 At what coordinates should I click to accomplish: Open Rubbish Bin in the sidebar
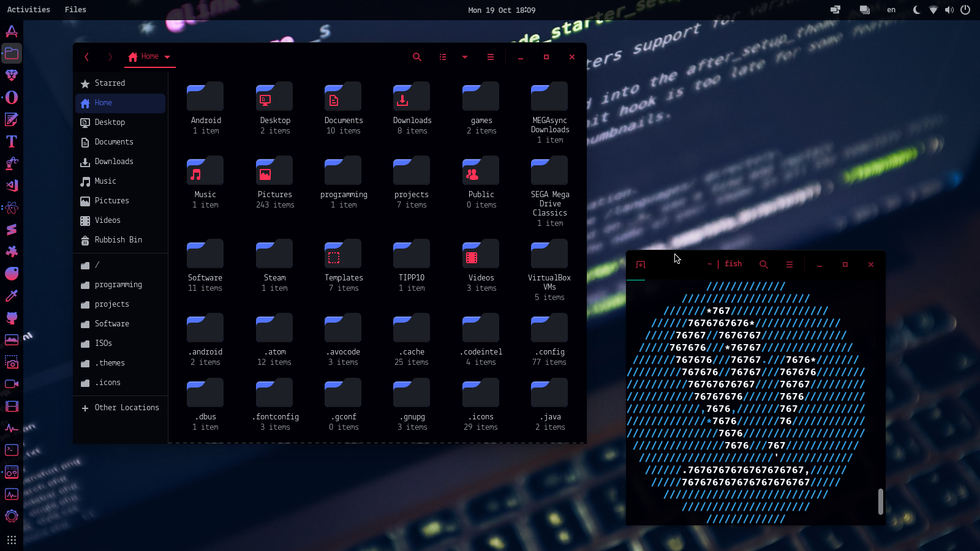121,240
